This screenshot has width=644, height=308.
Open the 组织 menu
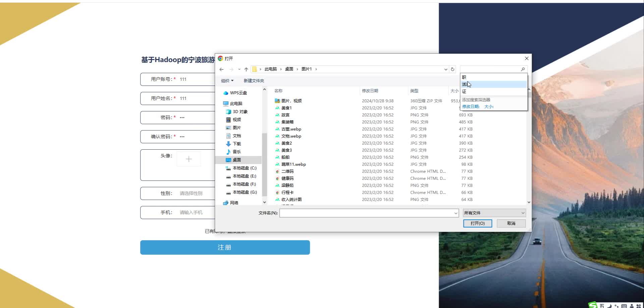[x=227, y=81]
